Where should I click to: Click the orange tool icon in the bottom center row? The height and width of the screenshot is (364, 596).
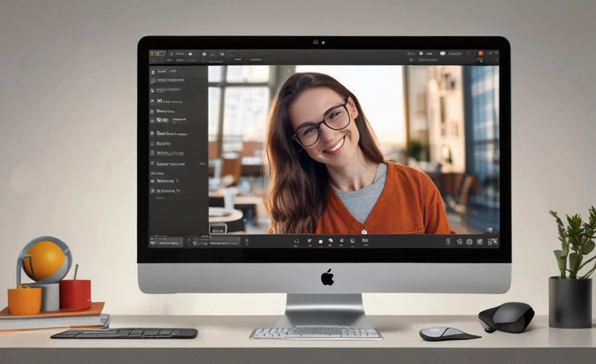tap(297, 241)
